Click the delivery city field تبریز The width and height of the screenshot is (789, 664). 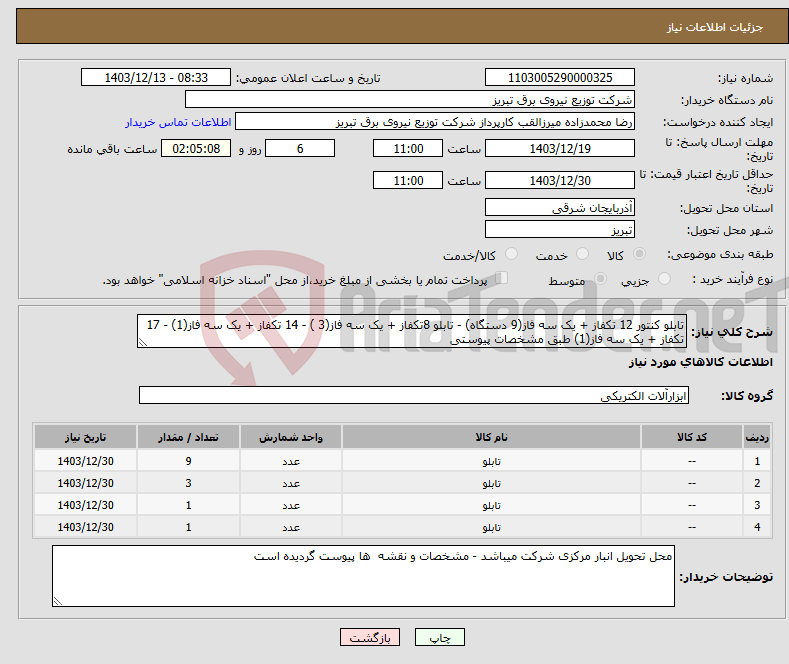560,229
